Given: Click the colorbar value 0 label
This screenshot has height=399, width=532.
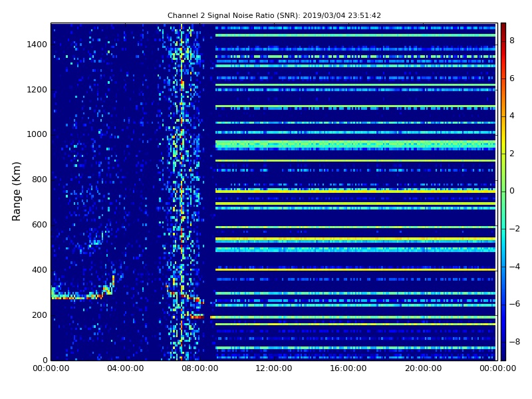Looking at the screenshot, I should point(511,191).
